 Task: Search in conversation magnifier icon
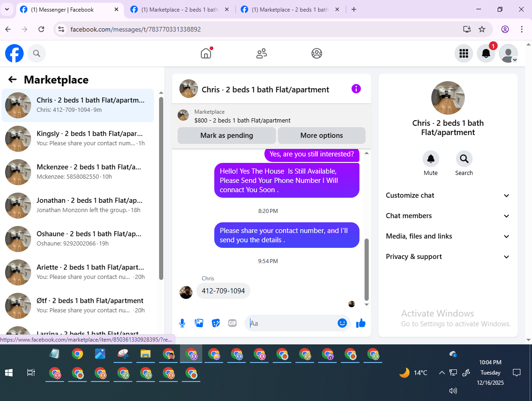pos(464,159)
